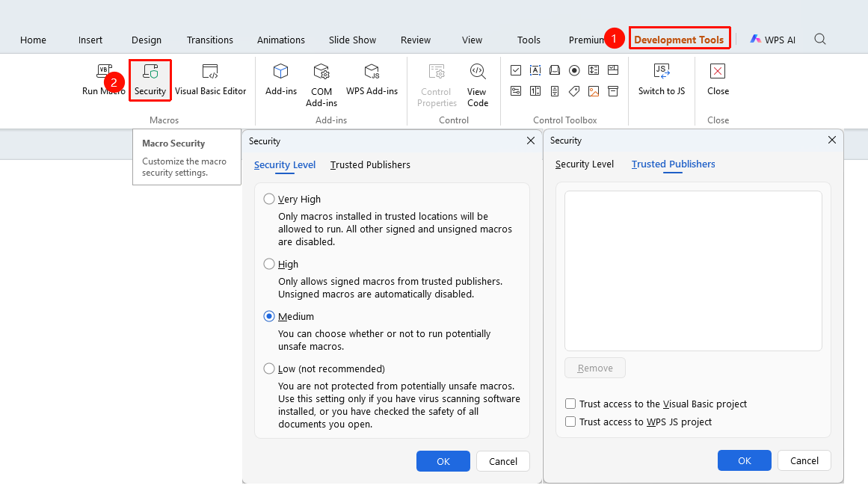
Task: Switch to Trusted Publishers tab in left Security dialog
Action: pyautogui.click(x=370, y=165)
